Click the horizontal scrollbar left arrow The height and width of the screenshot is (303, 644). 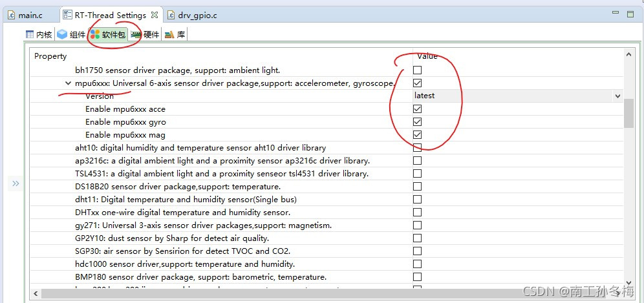coord(36,293)
